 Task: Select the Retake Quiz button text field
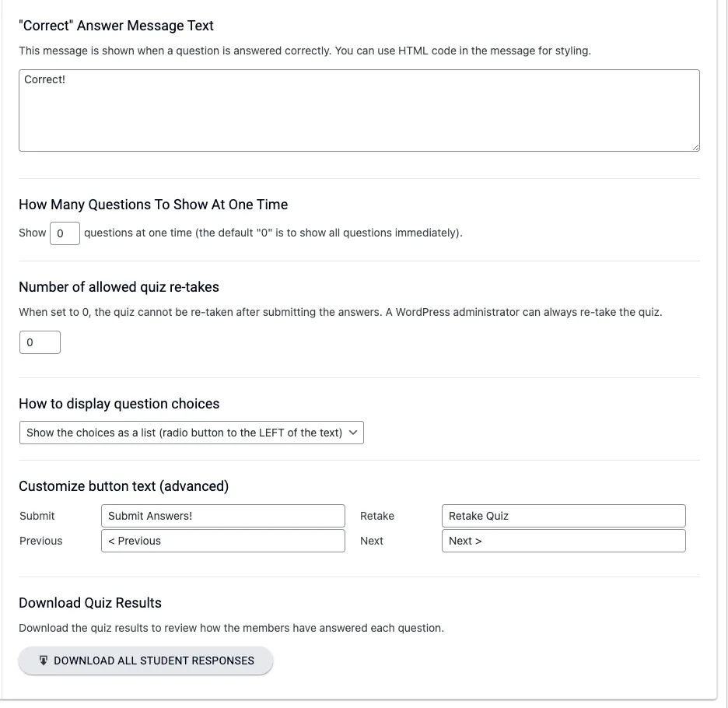click(x=563, y=515)
